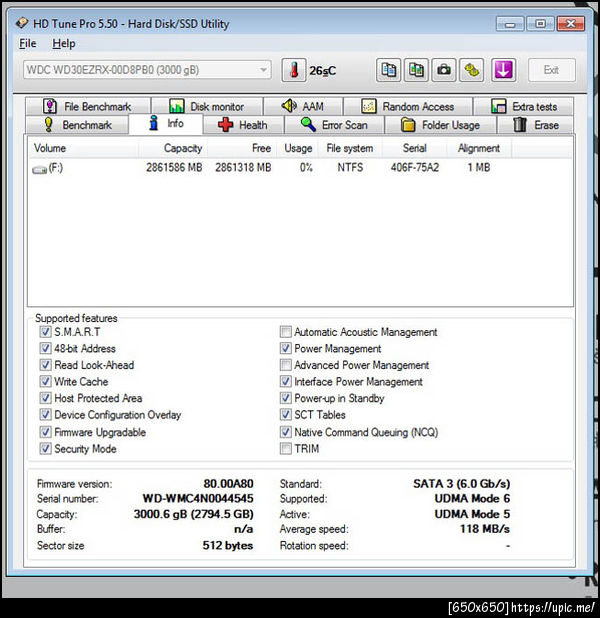Click the HD Tune Pro title bar icon
This screenshot has width=600, height=618.
(x=22, y=23)
